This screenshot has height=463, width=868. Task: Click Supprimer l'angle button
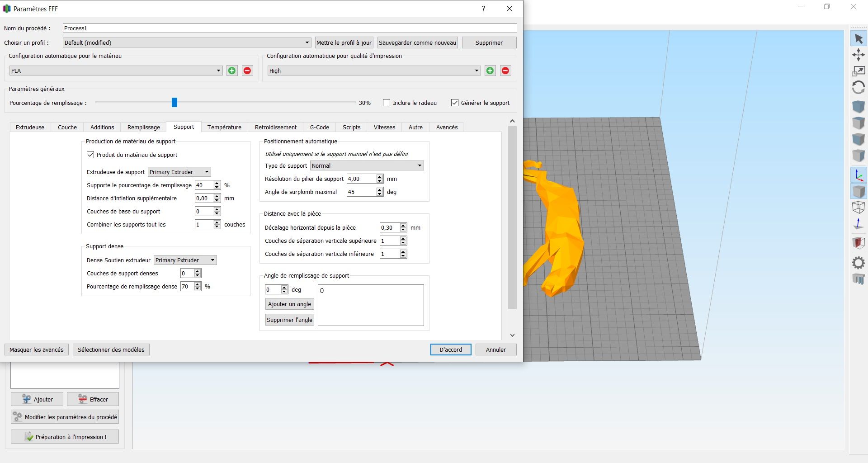pos(289,320)
